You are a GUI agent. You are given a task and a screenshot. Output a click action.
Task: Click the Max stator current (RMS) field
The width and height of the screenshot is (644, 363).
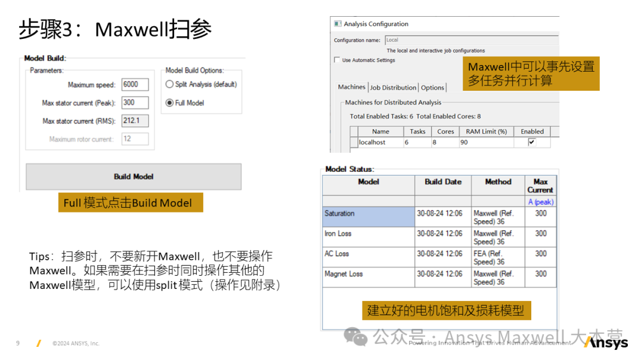click(135, 121)
